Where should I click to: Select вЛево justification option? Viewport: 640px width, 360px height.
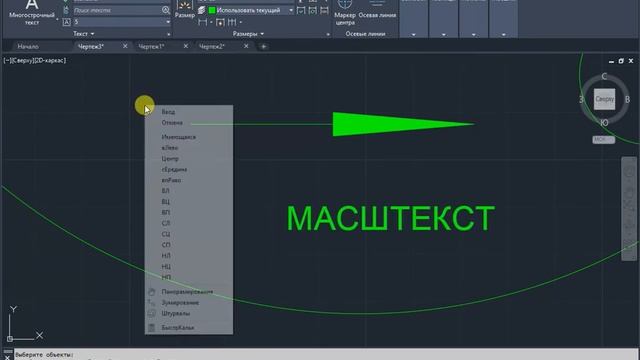point(189,148)
